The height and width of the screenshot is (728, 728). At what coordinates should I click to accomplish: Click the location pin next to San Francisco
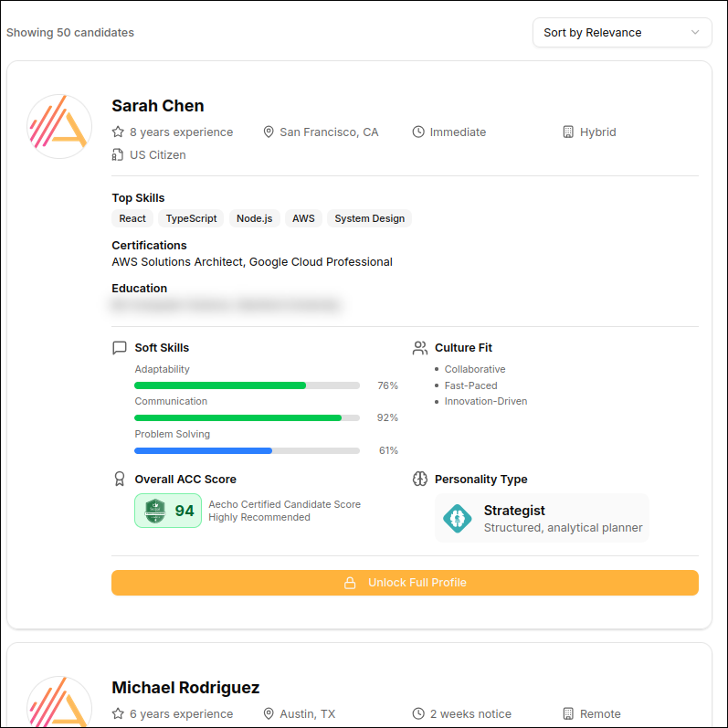coord(269,132)
